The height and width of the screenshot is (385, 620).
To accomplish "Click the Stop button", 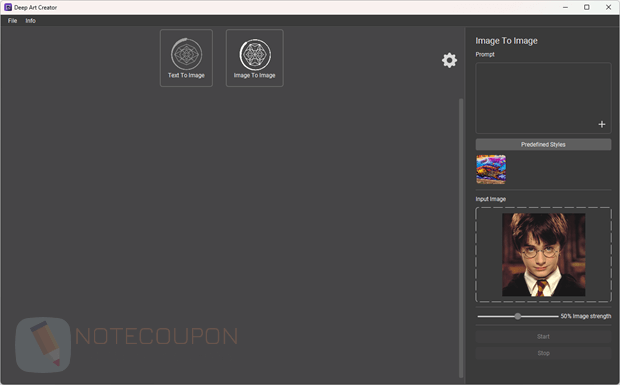I will pos(543,353).
